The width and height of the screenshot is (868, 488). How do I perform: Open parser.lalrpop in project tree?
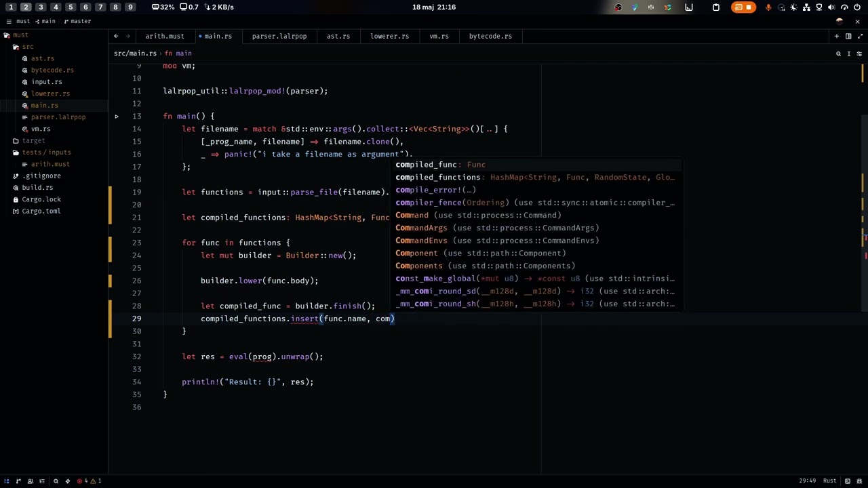tap(58, 117)
